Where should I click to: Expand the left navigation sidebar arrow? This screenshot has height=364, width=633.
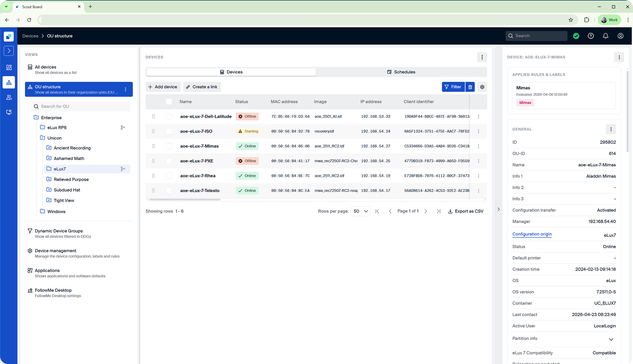click(x=9, y=51)
